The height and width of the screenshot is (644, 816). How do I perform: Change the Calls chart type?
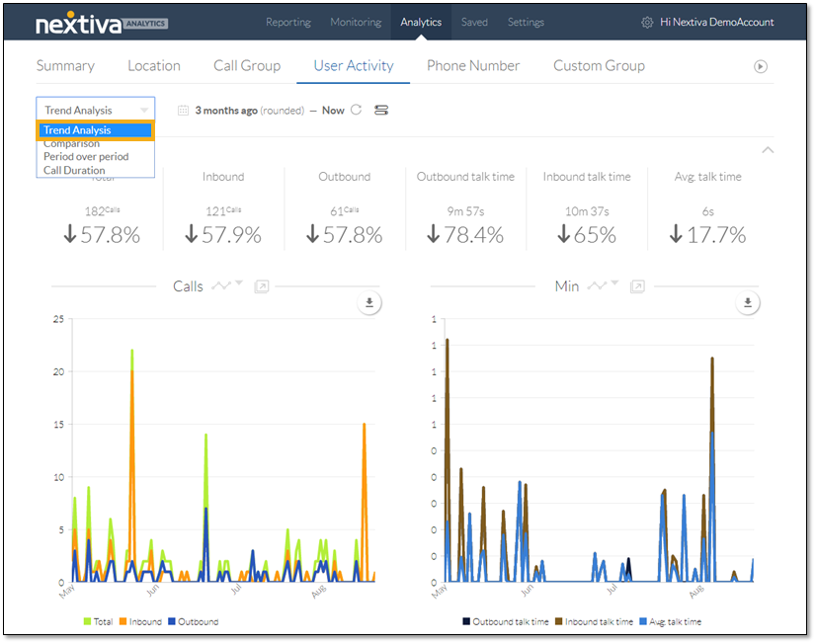point(227,285)
